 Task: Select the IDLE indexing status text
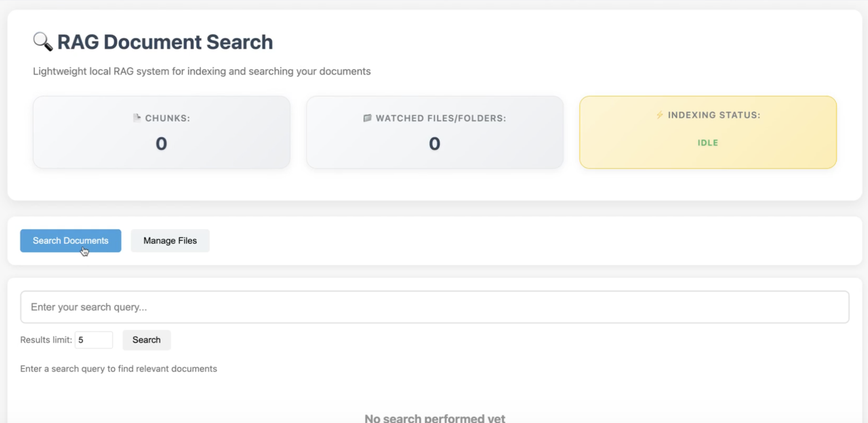708,143
